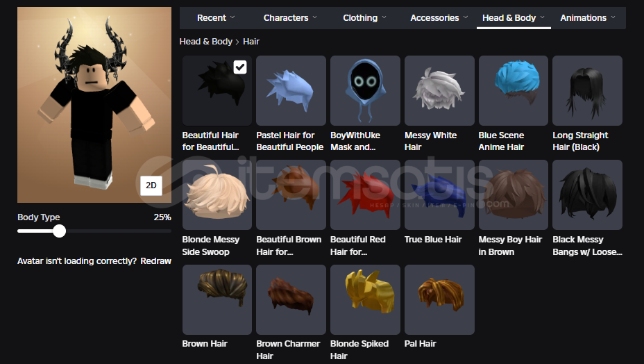The image size is (644, 364).
Task: Click the Blue Scene Anime Hair label
Action: tap(501, 141)
